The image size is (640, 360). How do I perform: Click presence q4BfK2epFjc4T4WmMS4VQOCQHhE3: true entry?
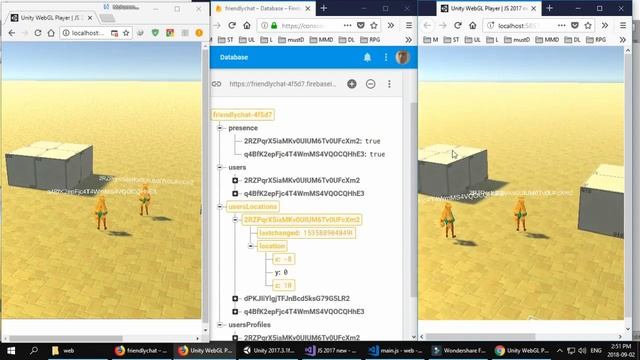tap(314, 154)
